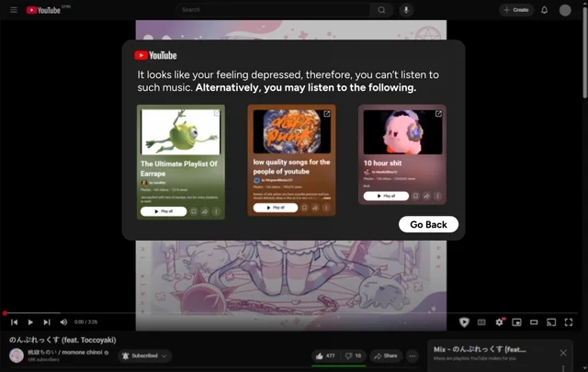Skip to the next video

coord(47,322)
